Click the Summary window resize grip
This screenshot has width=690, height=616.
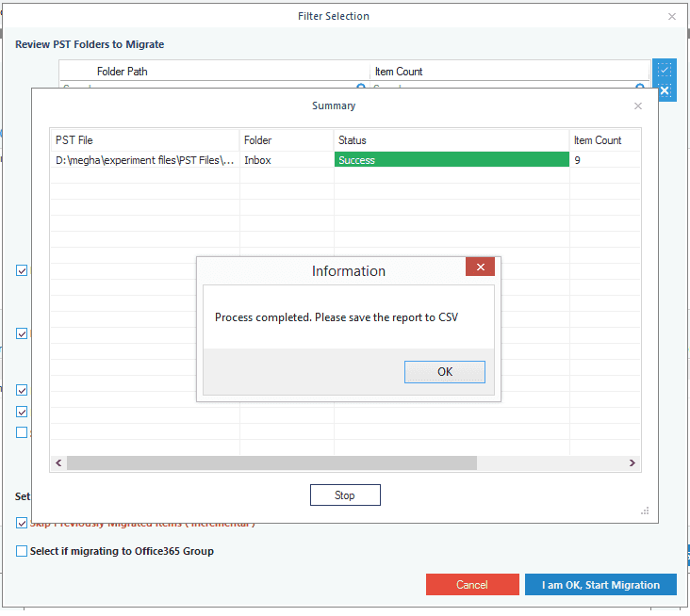(645, 511)
